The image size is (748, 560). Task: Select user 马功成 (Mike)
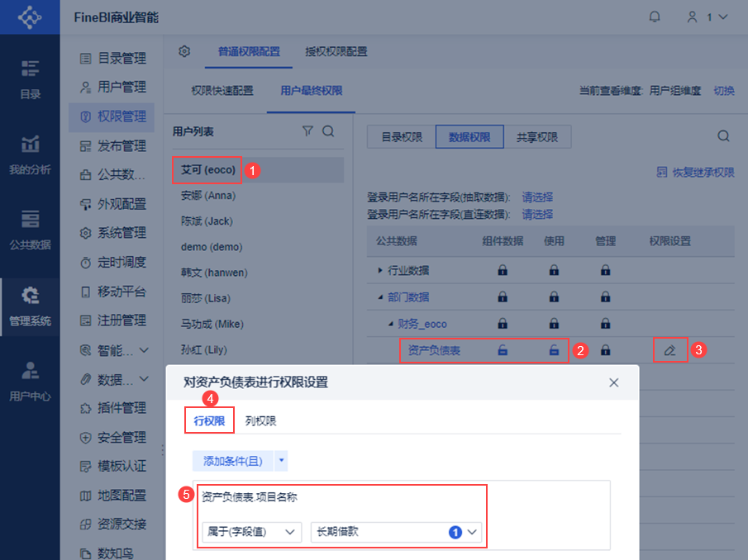(x=258, y=324)
